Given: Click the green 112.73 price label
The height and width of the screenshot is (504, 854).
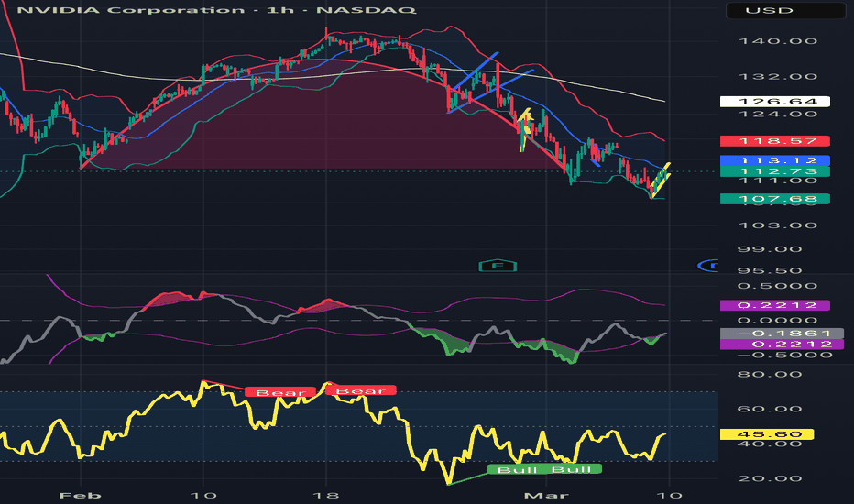Looking at the screenshot, I should 774,171.
